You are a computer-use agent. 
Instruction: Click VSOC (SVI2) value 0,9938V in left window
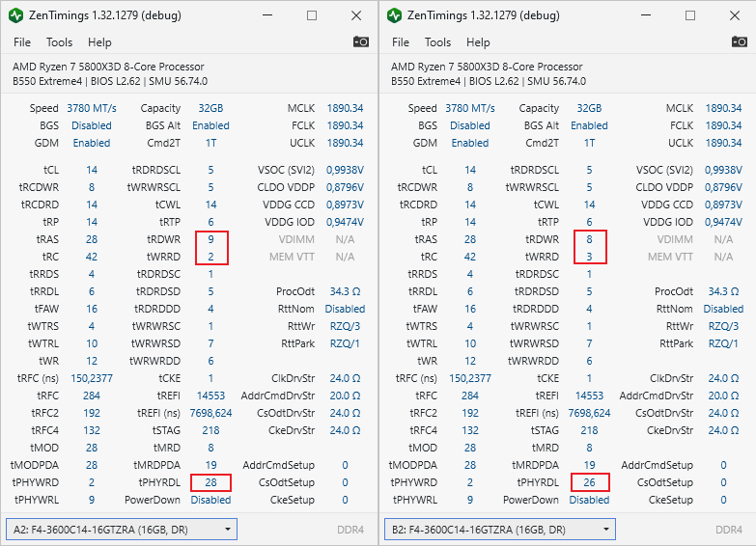point(346,170)
